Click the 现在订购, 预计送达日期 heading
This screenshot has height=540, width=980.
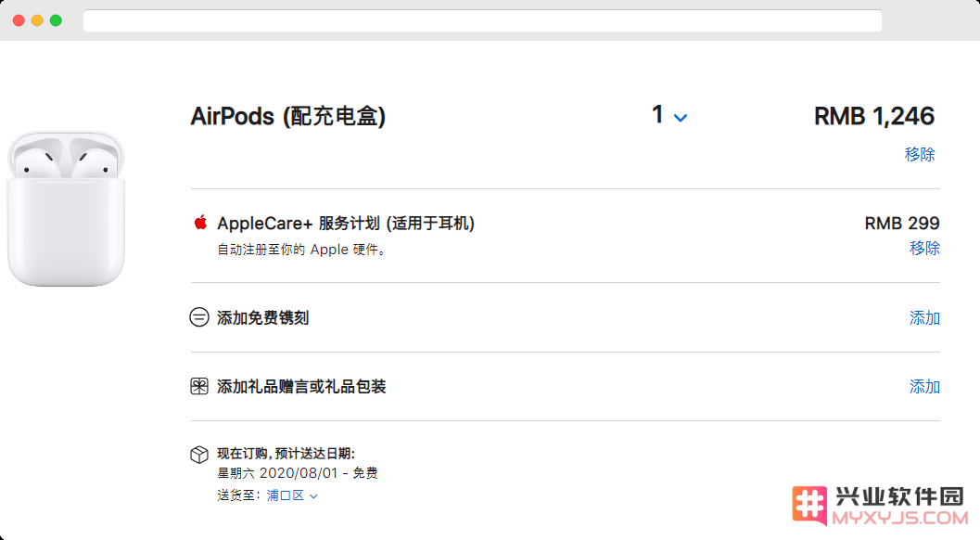(x=286, y=454)
